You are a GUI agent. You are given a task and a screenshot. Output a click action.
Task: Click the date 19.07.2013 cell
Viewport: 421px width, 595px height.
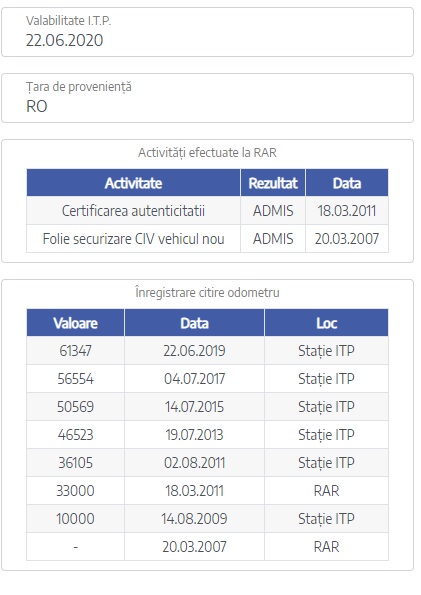[x=194, y=435]
